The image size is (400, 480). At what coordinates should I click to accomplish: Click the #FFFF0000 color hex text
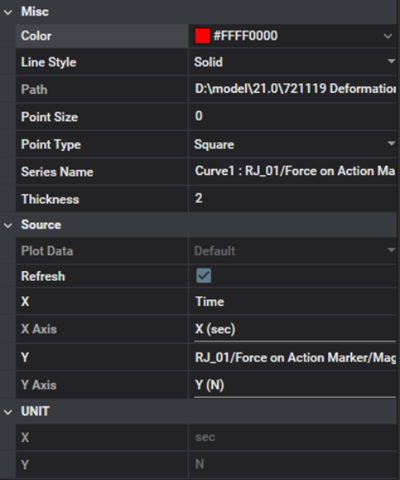pos(245,36)
